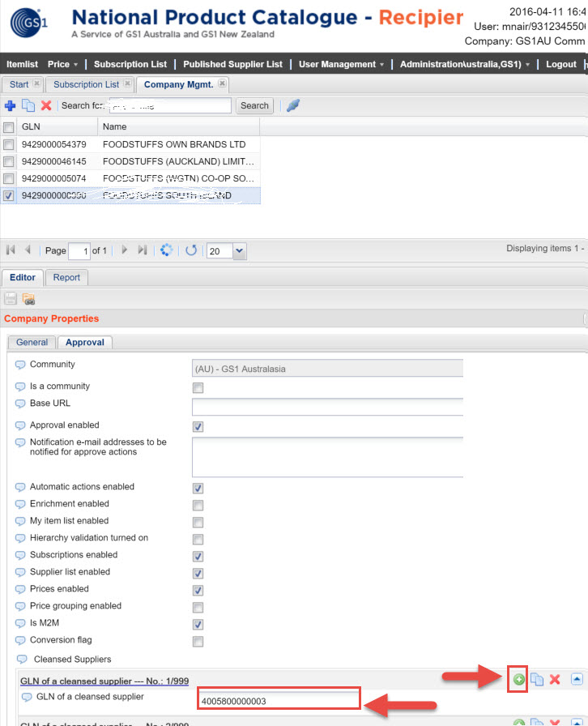588x726 pixels.
Task: Select checkbox for FOODSTUFFS (AUCKLAND) row
Action: click(x=8, y=161)
